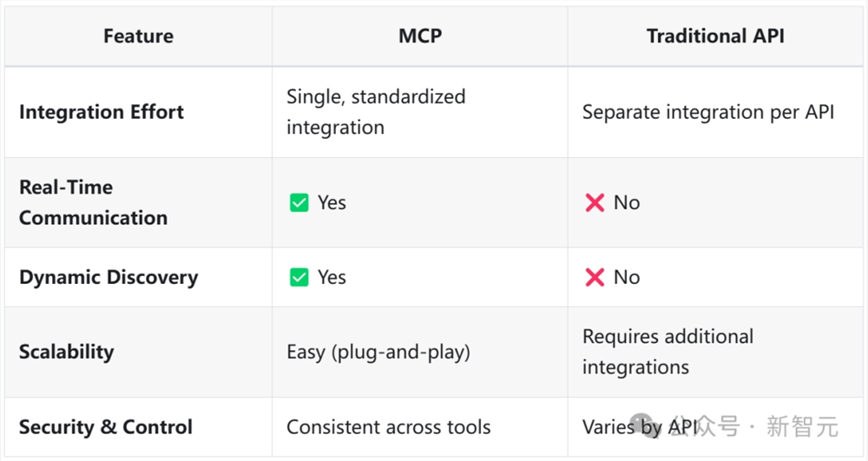Click the red X in Dynamic Discovery row

(595, 278)
